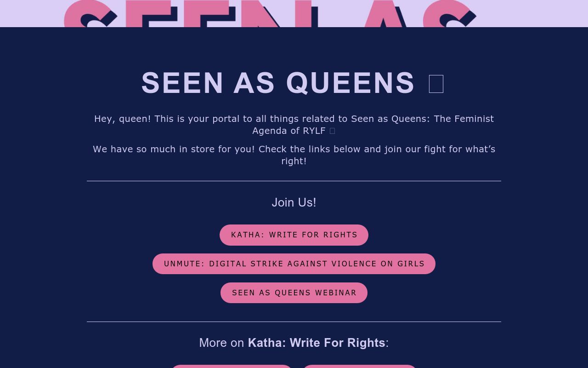Viewport: 588px width, 368px height.
Task: Click The Feminist Agenda text in the intro
Action: pyautogui.click(x=465, y=118)
